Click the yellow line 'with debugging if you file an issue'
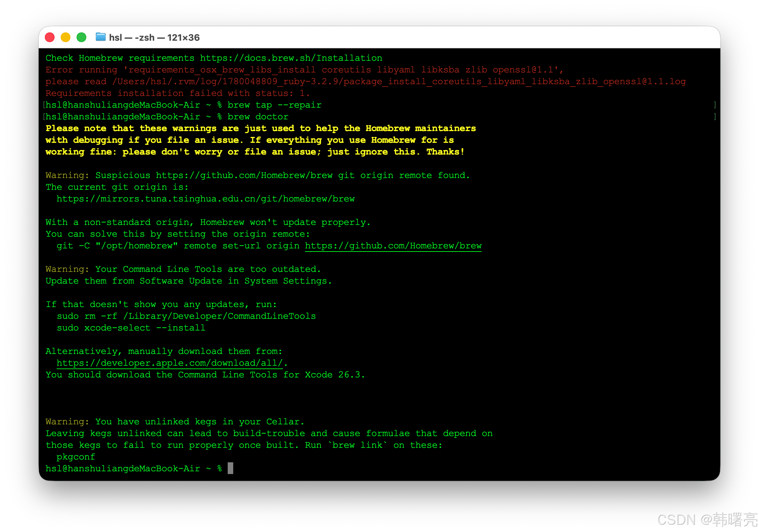This screenshot has width=759, height=532. click(x=250, y=140)
